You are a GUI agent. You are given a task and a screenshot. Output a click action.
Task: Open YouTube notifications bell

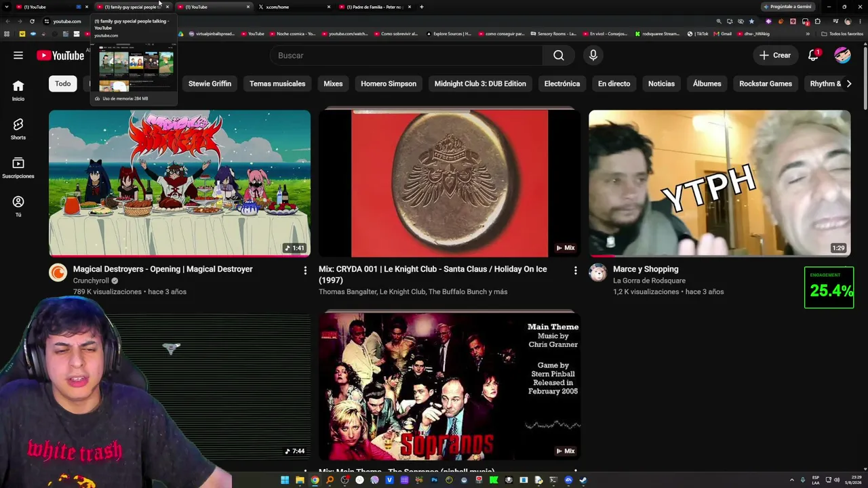pyautogui.click(x=813, y=56)
